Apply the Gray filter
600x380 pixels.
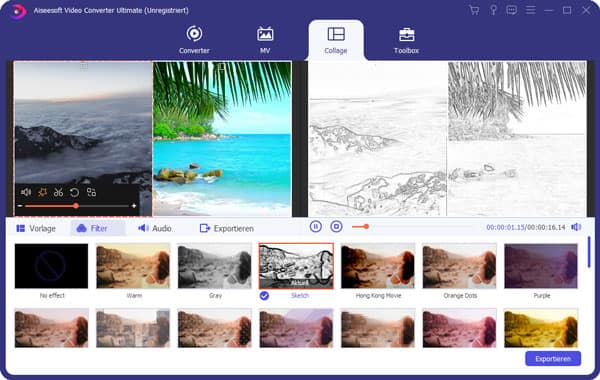point(215,266)
